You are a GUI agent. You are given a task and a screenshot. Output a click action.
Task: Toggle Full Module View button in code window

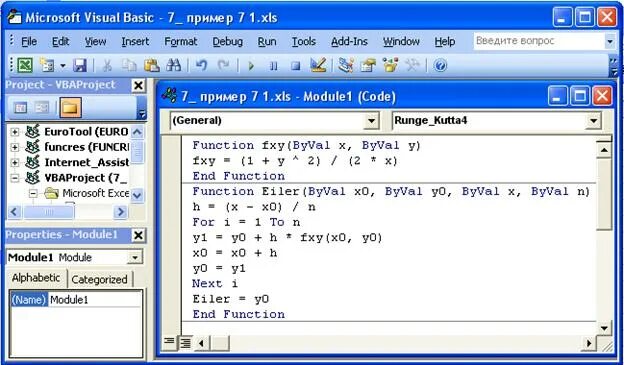(x=185, y=342)
